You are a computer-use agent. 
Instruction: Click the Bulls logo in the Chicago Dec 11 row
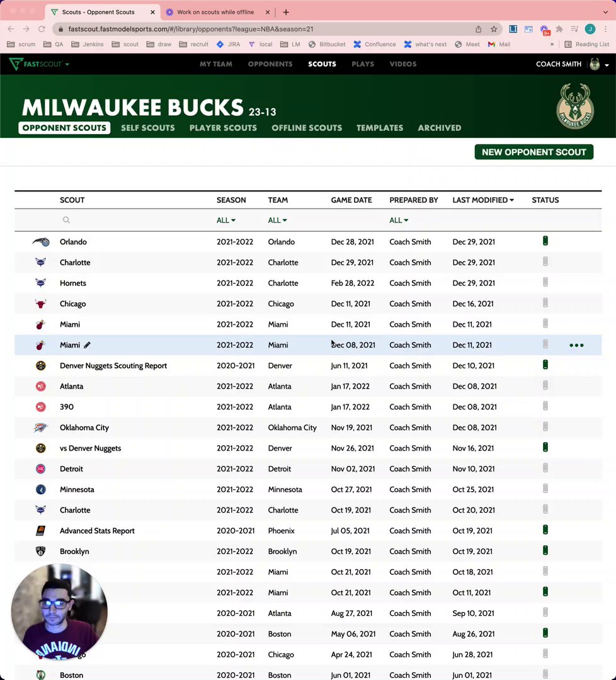tap(41, 303)
